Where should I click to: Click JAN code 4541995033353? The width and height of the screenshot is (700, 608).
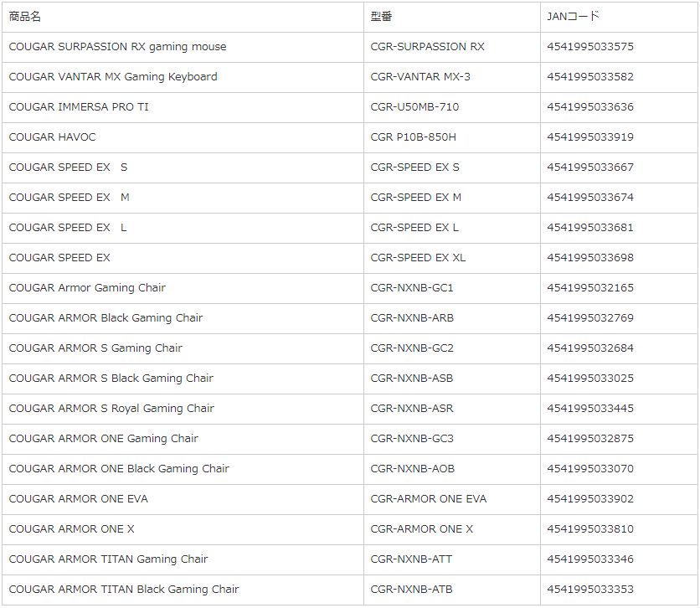(x=590, y=590)
